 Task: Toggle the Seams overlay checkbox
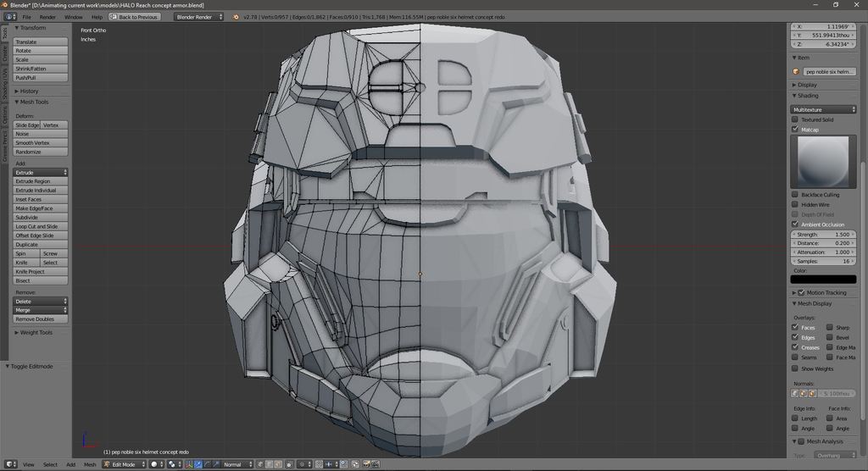[x=795, y=357]
